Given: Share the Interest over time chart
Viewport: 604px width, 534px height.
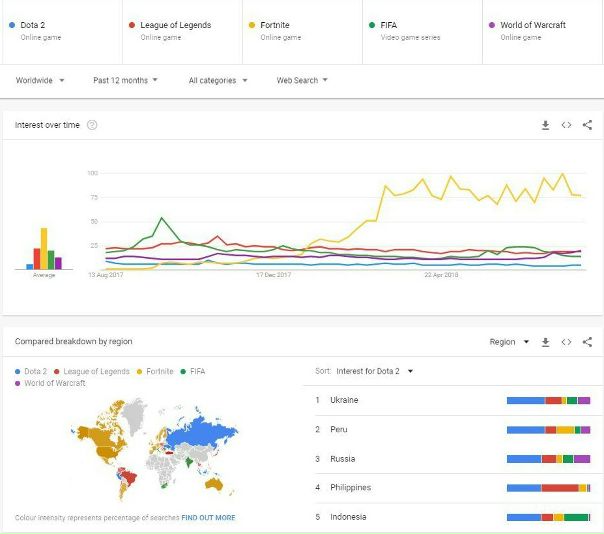Looking at the screenshot, I should [587, 125].
